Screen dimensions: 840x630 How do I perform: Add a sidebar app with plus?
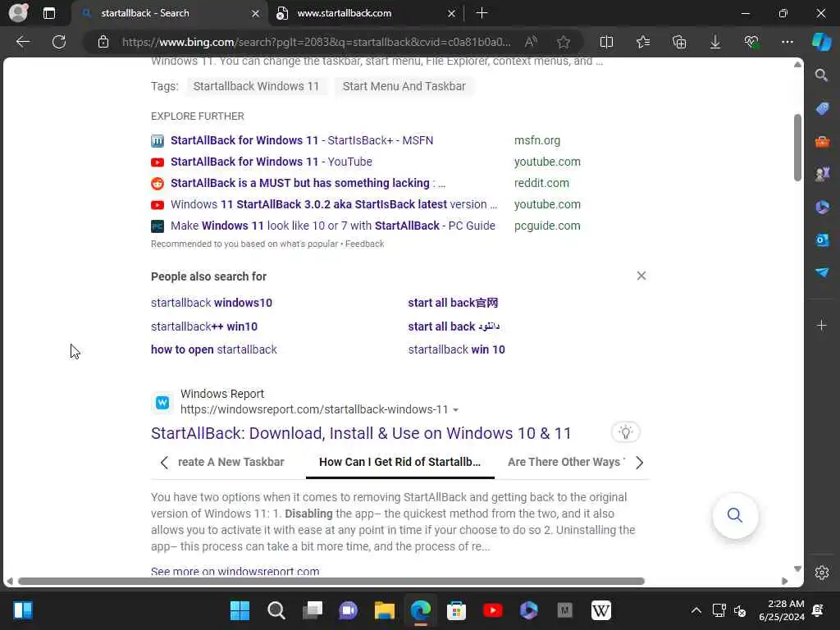point(822,325)
